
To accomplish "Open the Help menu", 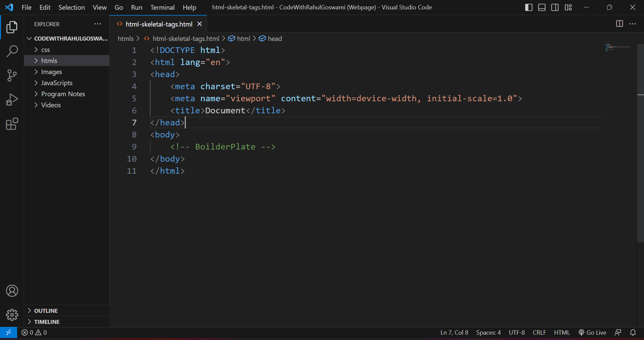I will [190, 7].
